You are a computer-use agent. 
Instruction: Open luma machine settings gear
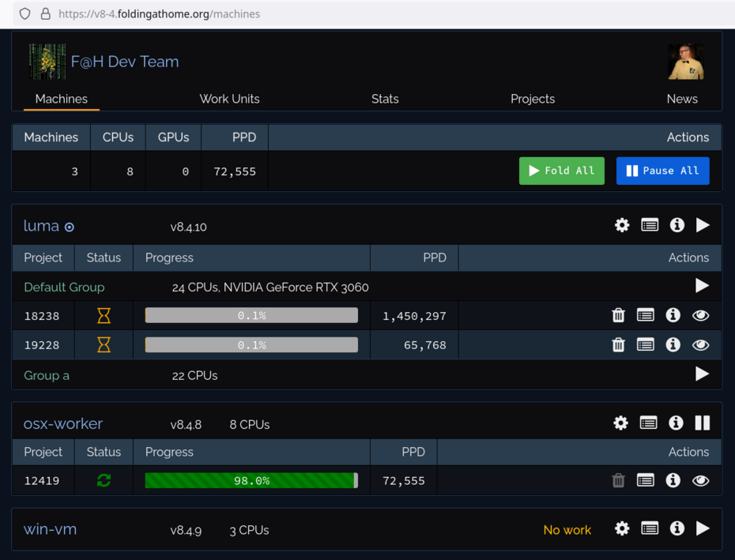point(621,225)
